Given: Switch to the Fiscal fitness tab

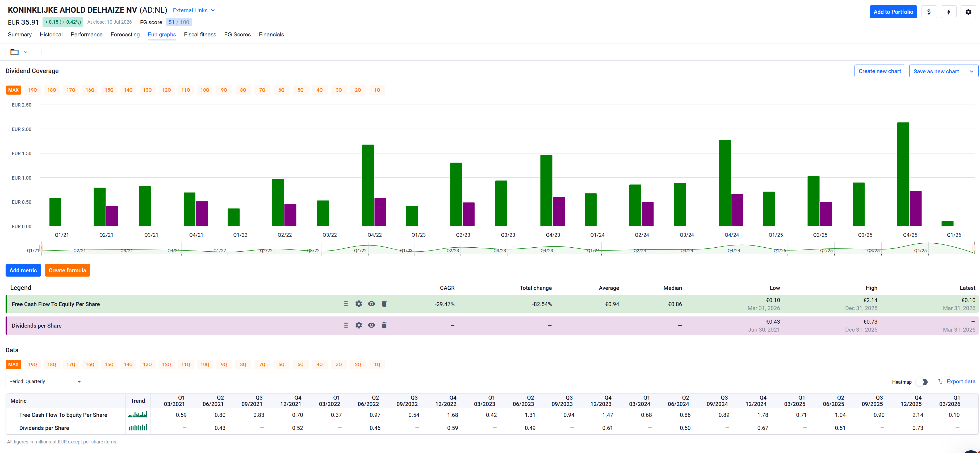Looking at the screenshot, I should (x=200, y=35).
